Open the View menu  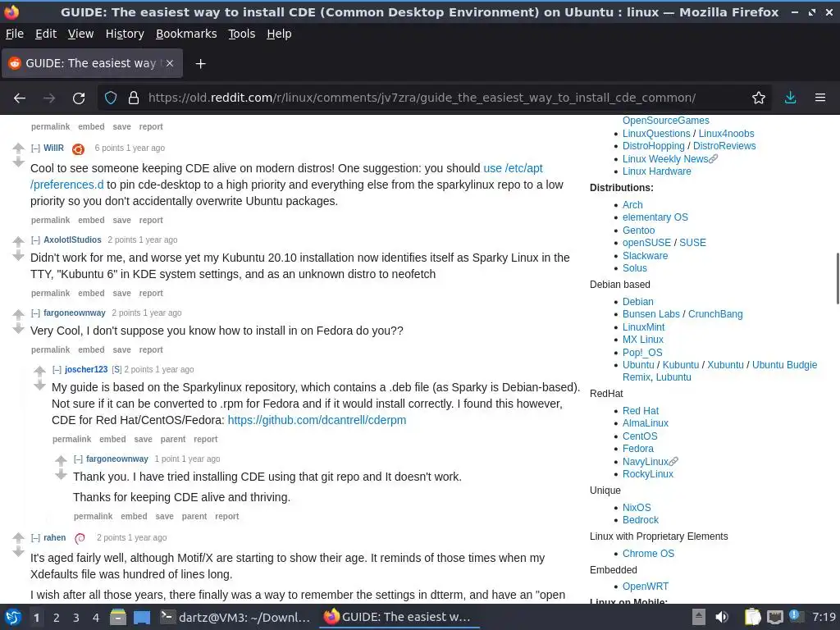coord(81,34)
